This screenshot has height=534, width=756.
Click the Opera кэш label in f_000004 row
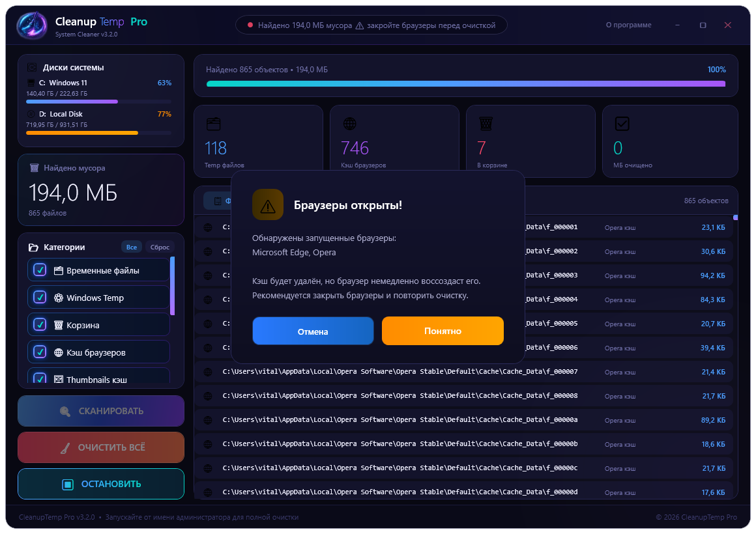point(620,300)
